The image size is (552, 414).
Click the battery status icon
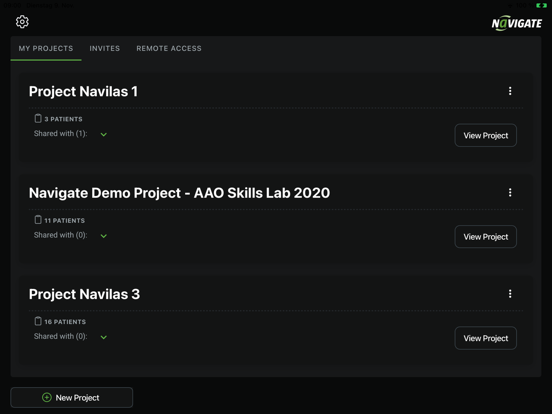541,5
